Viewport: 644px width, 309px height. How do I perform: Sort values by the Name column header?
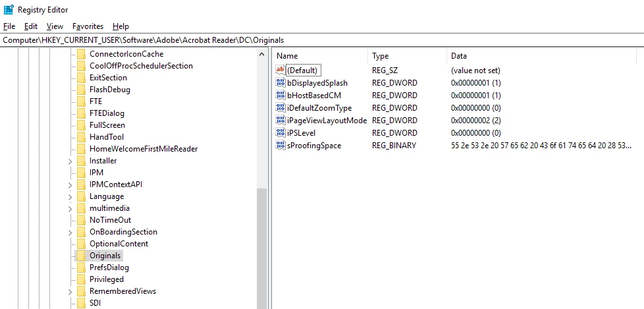(x=321, y=56)
